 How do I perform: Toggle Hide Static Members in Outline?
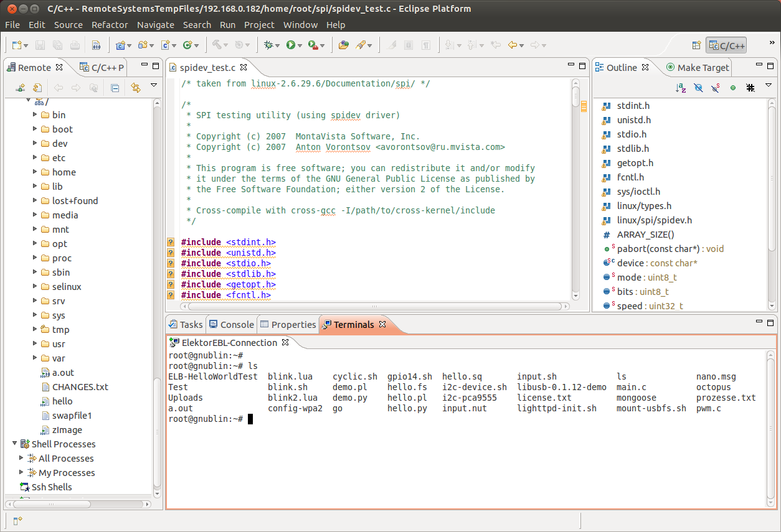tap(716, 88)
